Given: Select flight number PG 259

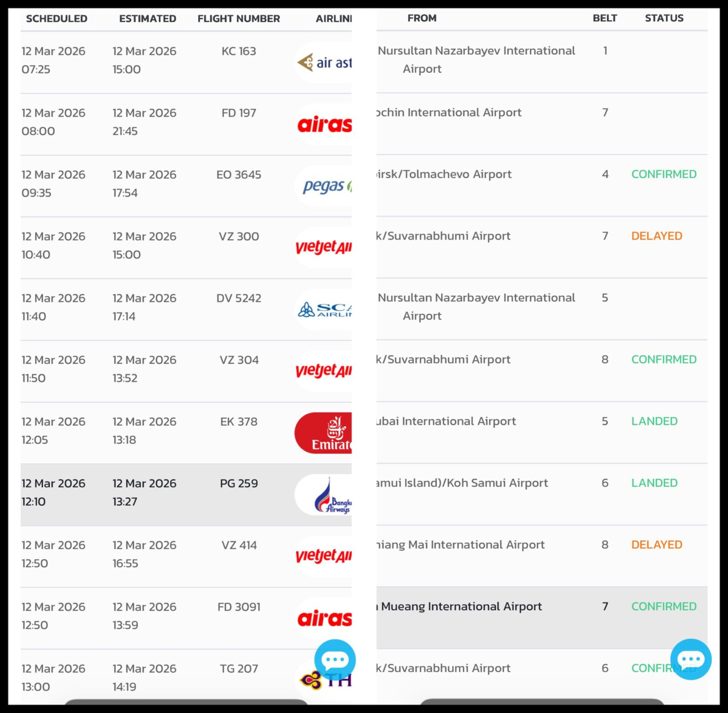Looking at the screenshot, I should 238,483.
